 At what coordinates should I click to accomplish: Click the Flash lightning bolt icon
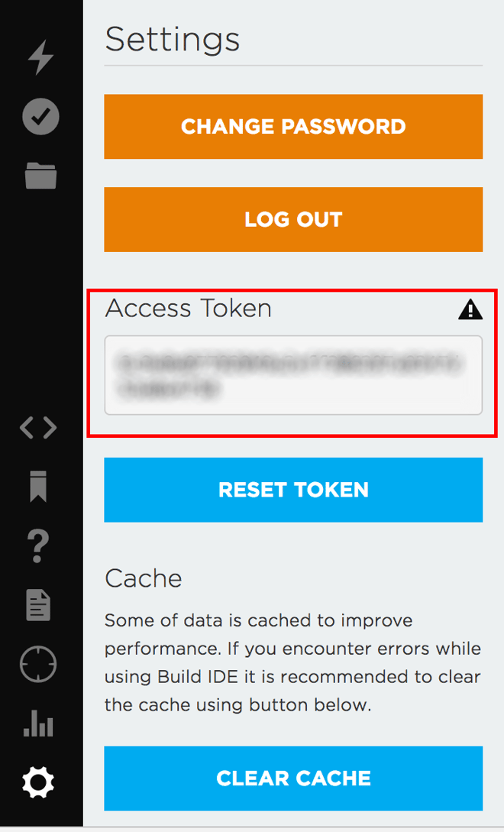click(40, 57)
